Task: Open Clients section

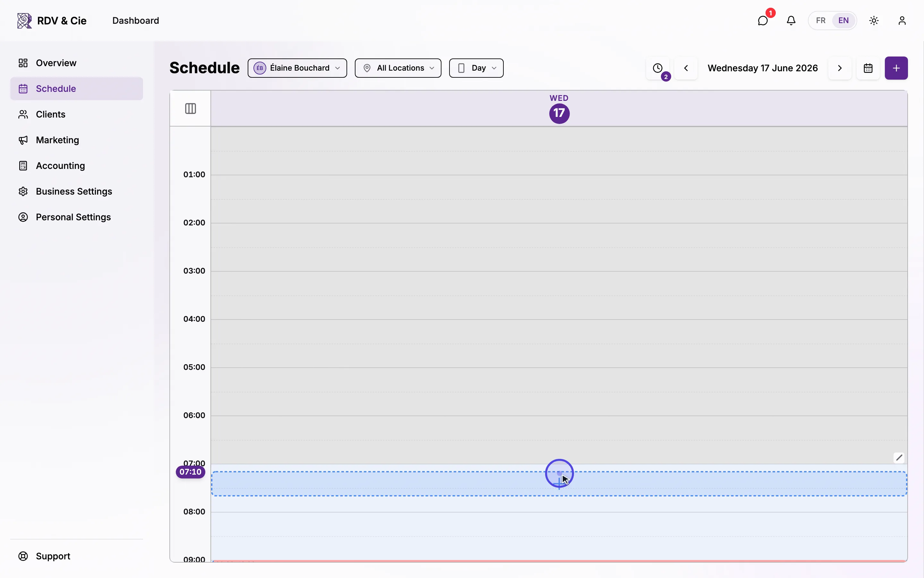Action: (76, 114)
